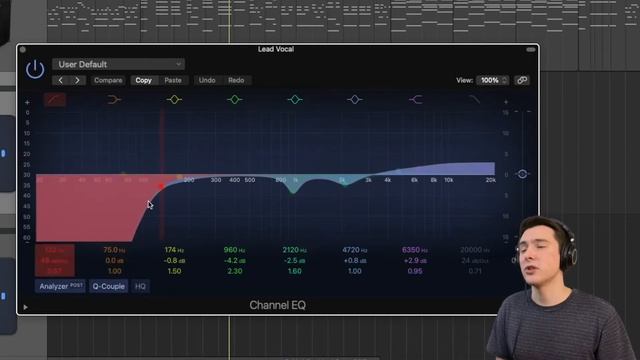Click the plus icon at top-left of the EQ graph
This screenshot has width=640, height=360.
(x=27, y=102)
